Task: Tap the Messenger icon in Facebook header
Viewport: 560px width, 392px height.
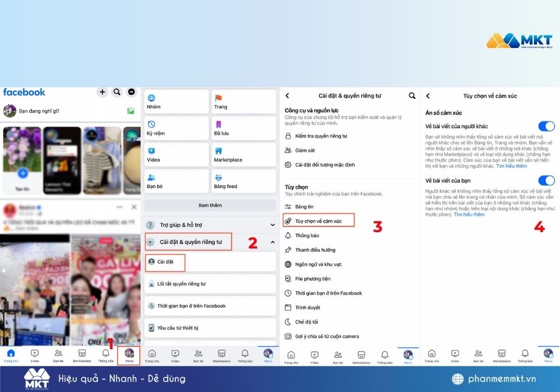Action: [132, 92]
